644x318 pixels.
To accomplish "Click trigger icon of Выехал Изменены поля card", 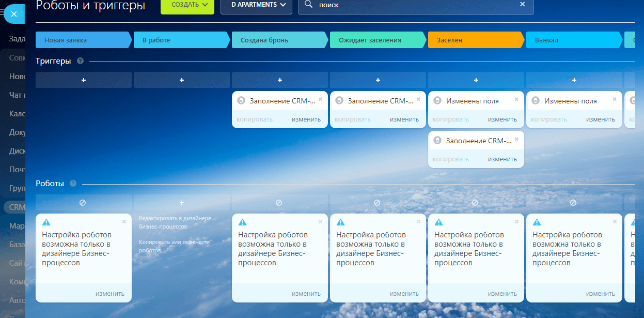I will [x=535, y=101].
